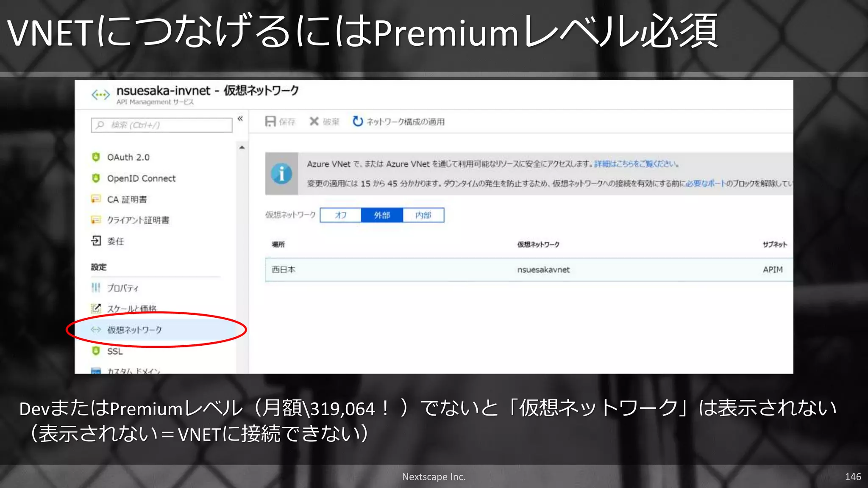
Task: Click the APIM subnet cell
Action: click(773, 269)
